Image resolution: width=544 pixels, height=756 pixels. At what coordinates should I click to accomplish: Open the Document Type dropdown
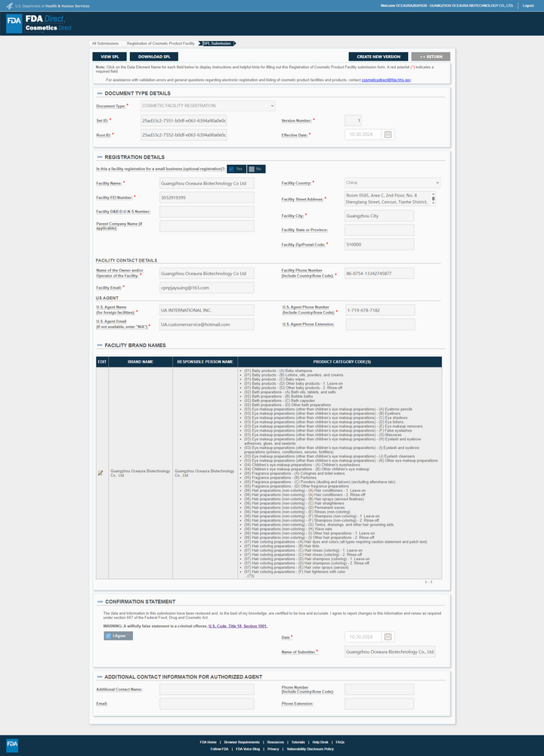[208, 106]
